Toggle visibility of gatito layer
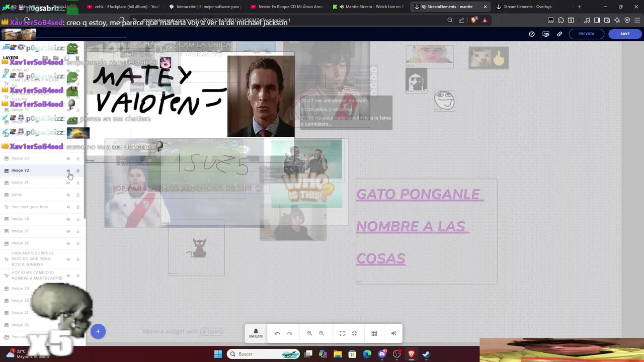 click(x=68, y=195)
